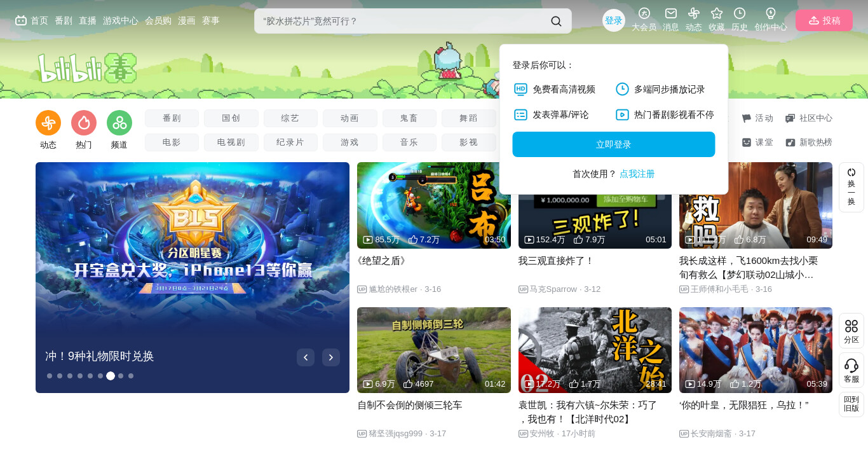Click the bilibili logo in banner

coord(87,68)
